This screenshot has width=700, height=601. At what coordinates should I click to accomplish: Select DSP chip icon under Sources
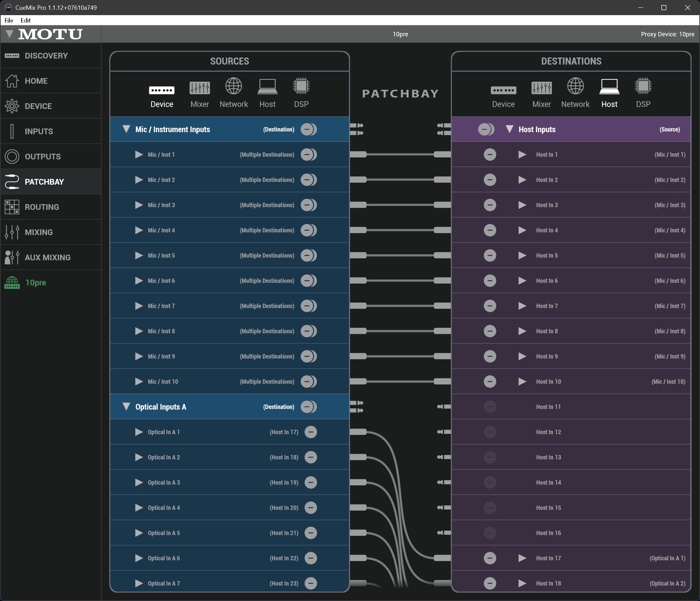301,86
